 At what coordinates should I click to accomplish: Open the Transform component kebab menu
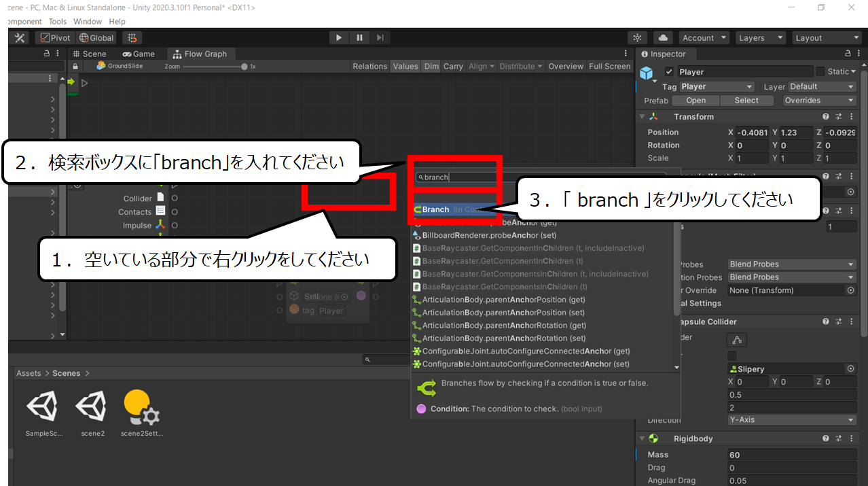pyautogui.click(x=851, y=117)
